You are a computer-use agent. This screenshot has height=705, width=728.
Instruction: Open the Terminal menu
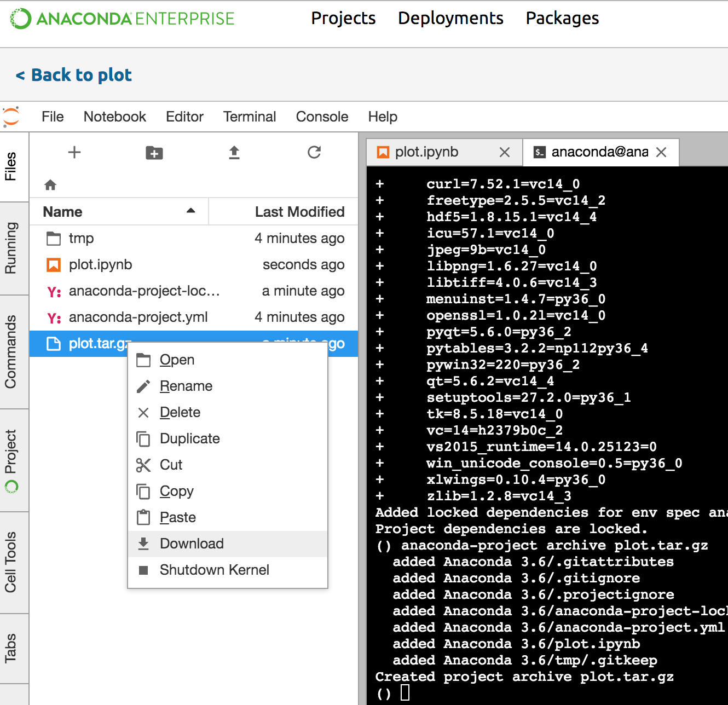click(250, 117)
